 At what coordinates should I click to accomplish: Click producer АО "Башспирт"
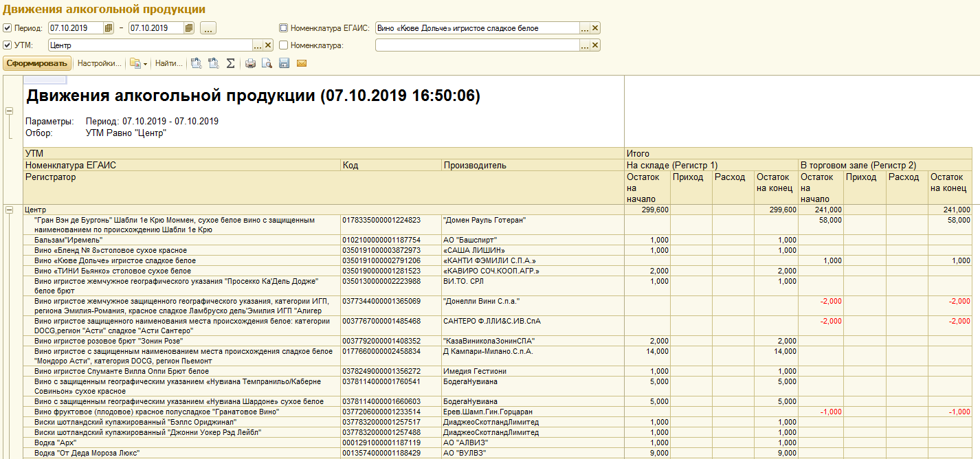(x=471, y=240)
